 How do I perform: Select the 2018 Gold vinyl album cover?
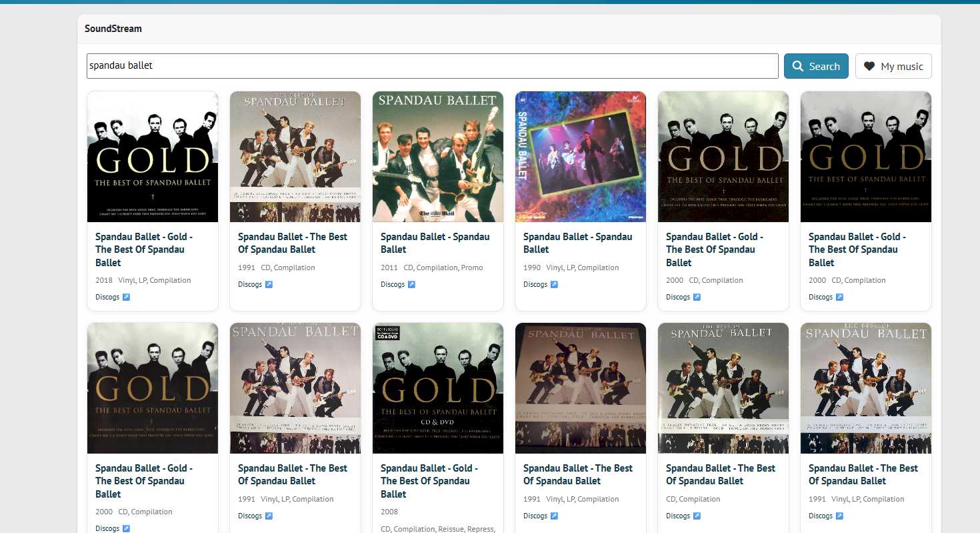153,157
